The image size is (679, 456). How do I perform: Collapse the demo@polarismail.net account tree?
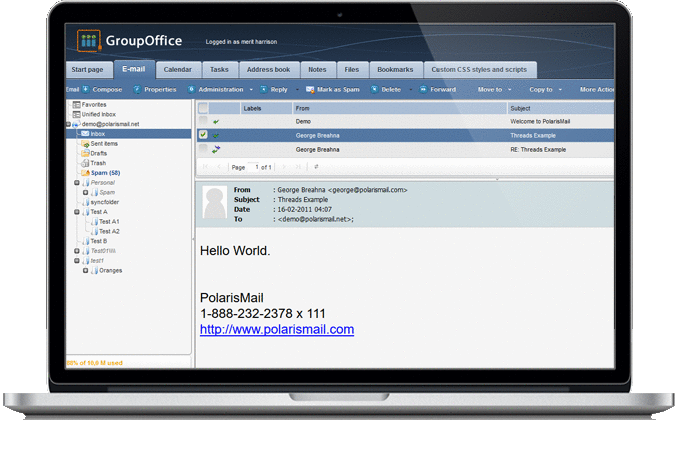tap(68, 125)
